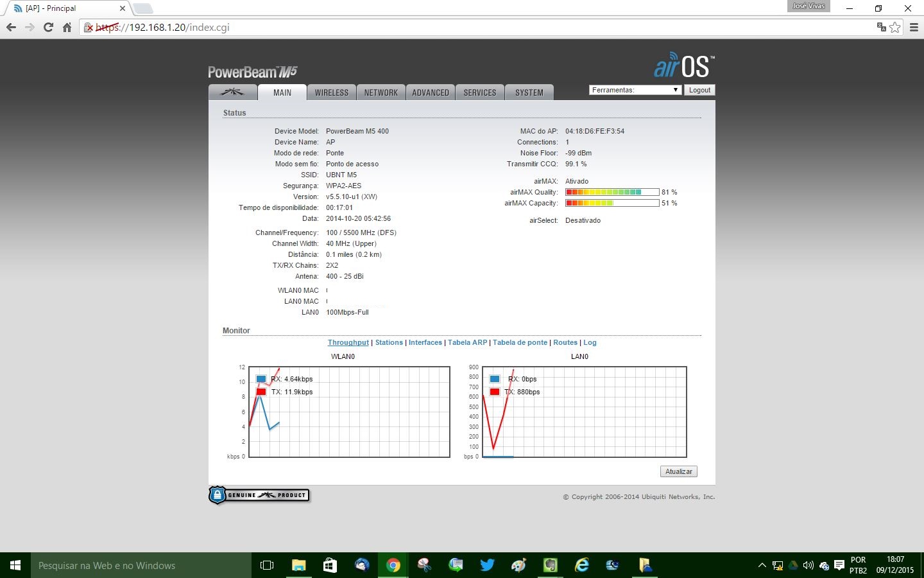Open Task View on the taskbar
The height and width of the screenshot is (578, 924).
pyautogui.click(x=267, y=565)
